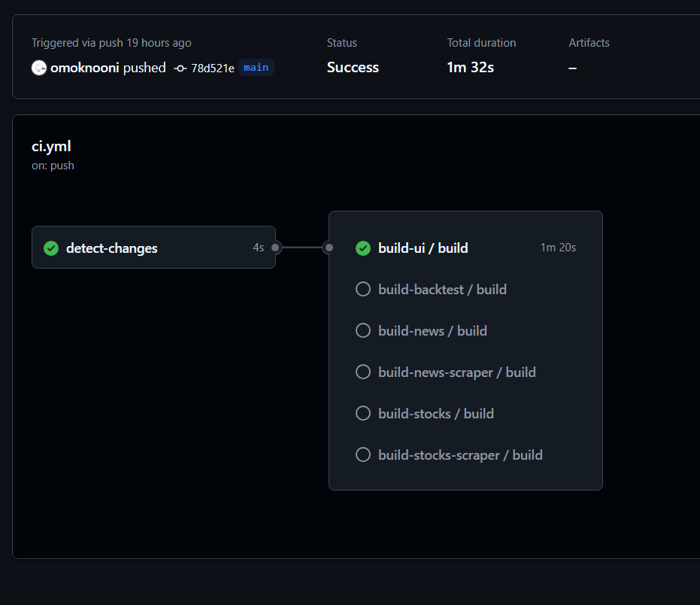
Task: Click the Status heading
Action: pyautogui.click(x=341, y=43)
